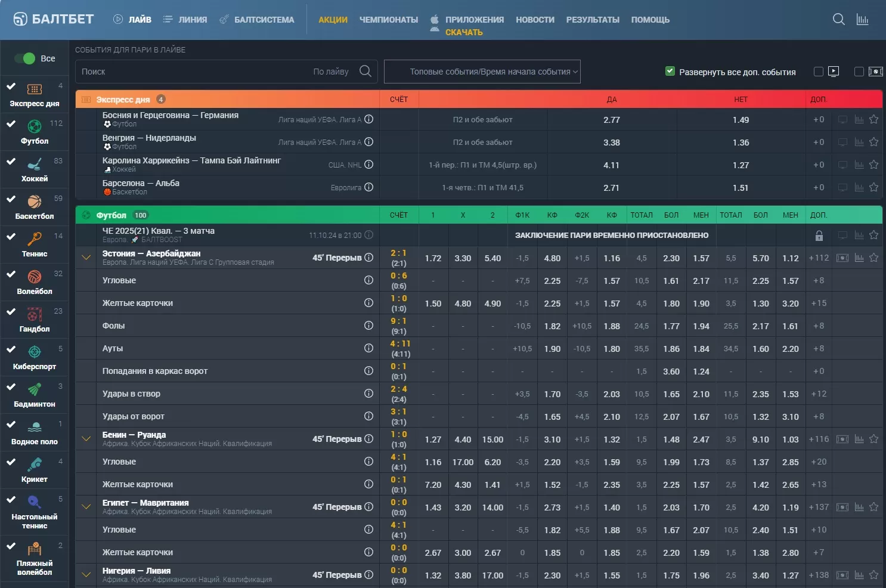Add Estonia – Azerbaijan match to favorites star
886x588 pixels.
click(x=873, y=258)
